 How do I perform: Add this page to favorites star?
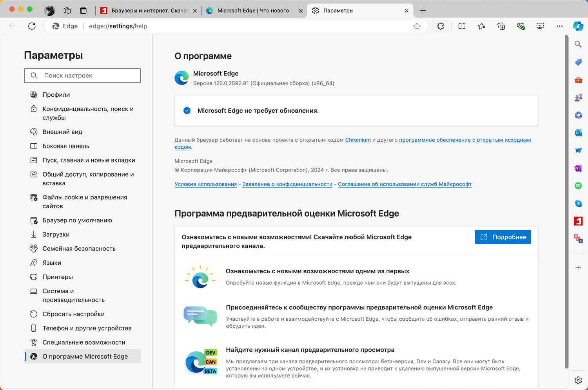click(x=417, y=26)
